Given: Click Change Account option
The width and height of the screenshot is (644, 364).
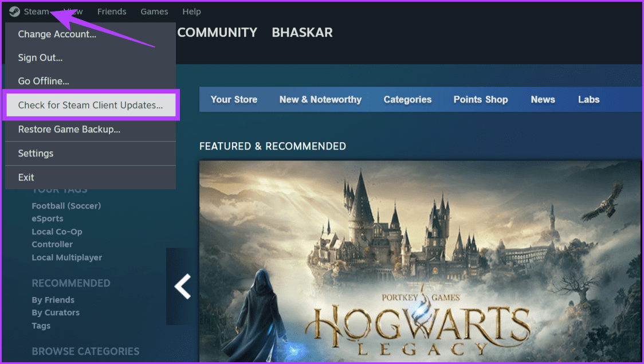Looking at the screenshot, I should [57, 34].
